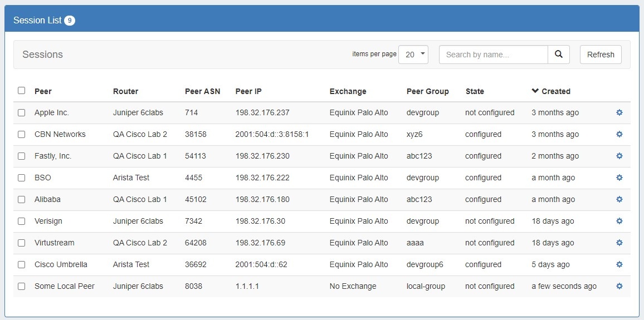This screenshot has width=644, height=320.
Task: Click the gear icon for Fastly, Inc.
Action: point(619,156)
